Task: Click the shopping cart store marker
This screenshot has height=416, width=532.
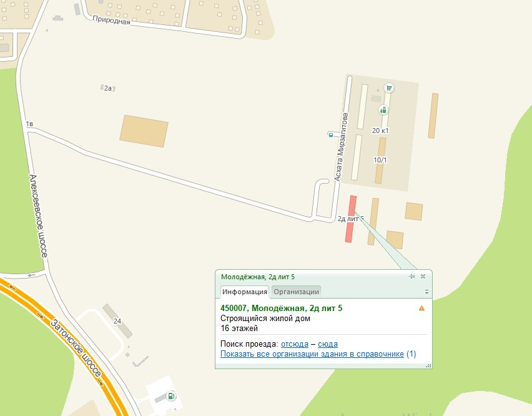Action: click(x=389, y=88)
